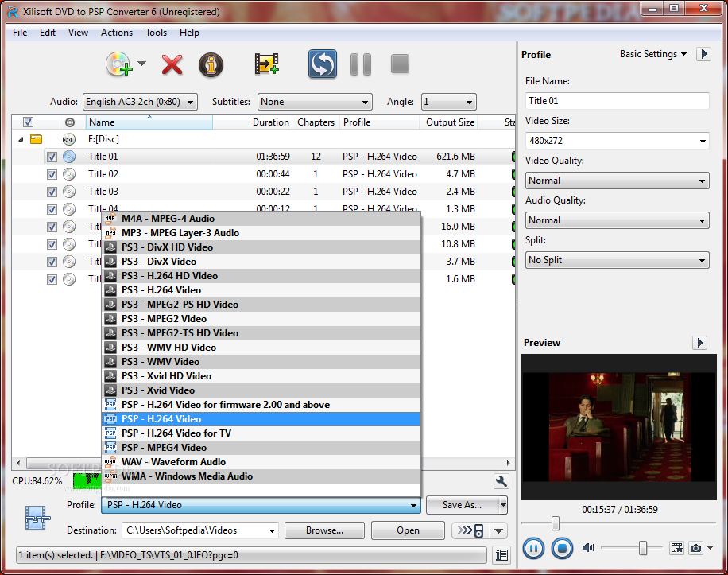Click the horizontal scrollbar right arrow
The image size is (728, 575).
pos(508,463)
